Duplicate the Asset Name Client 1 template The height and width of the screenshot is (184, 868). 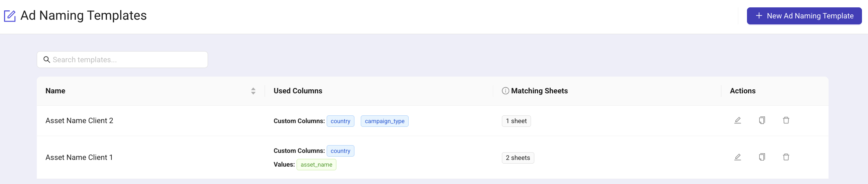(762, 157)
